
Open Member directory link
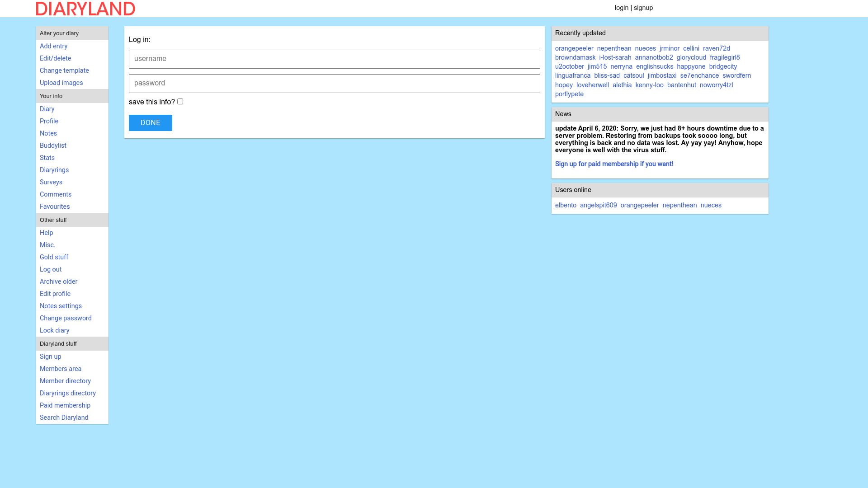(65, 381)
